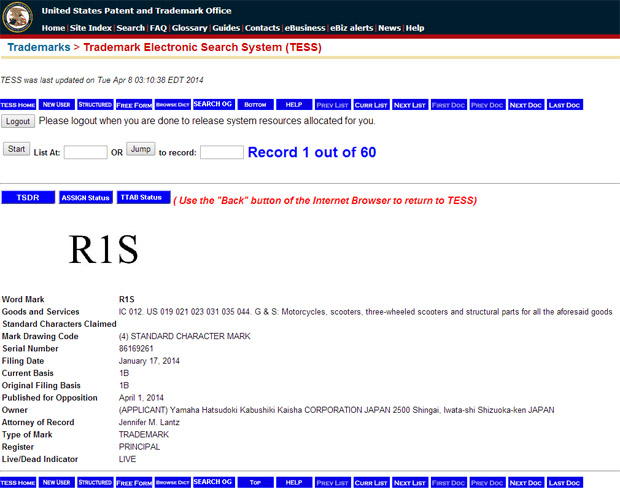
Task: Open eBusiness header link
Action: click(x=305, y=28)
